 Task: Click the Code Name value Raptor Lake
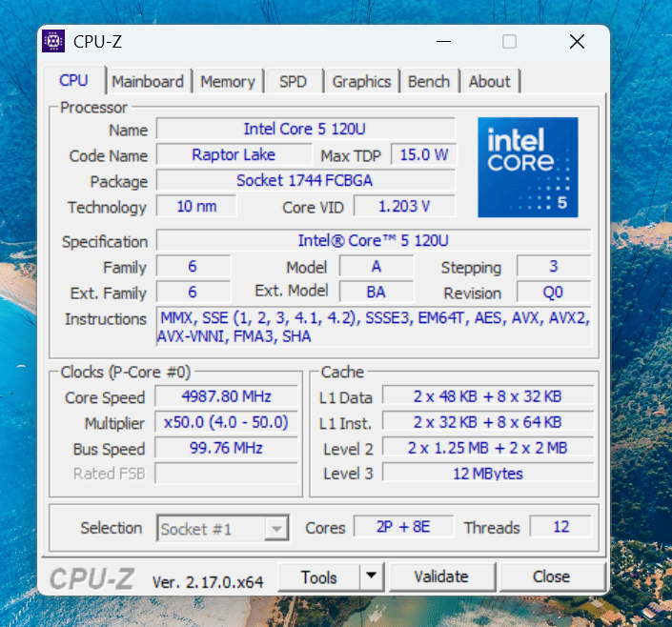[x=234, y=154]
